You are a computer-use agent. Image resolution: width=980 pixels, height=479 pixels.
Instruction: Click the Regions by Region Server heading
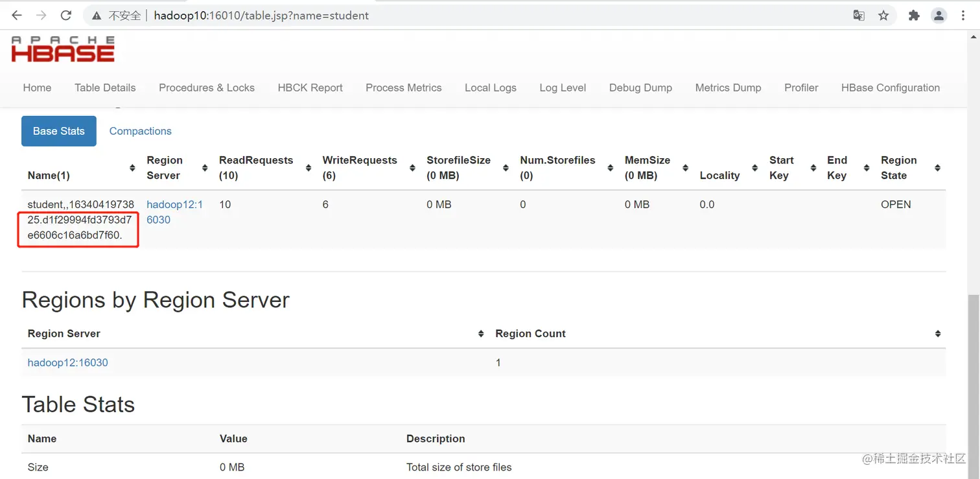156,300
